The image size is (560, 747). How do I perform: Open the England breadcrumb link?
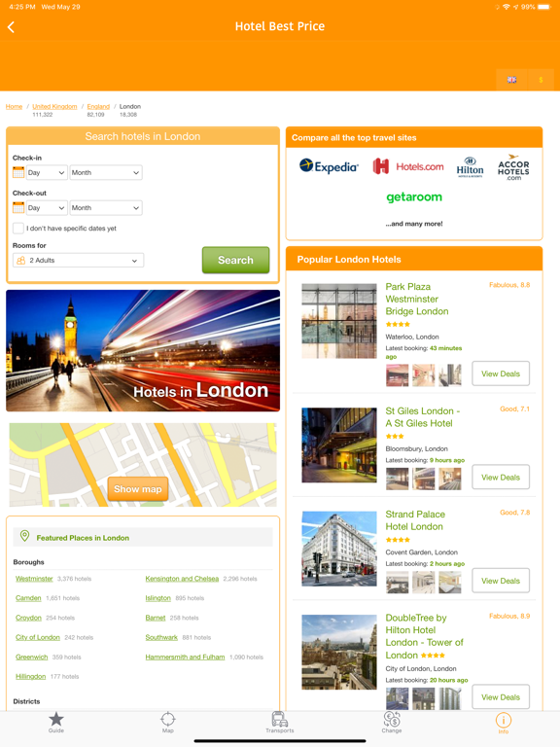[98, 106]
